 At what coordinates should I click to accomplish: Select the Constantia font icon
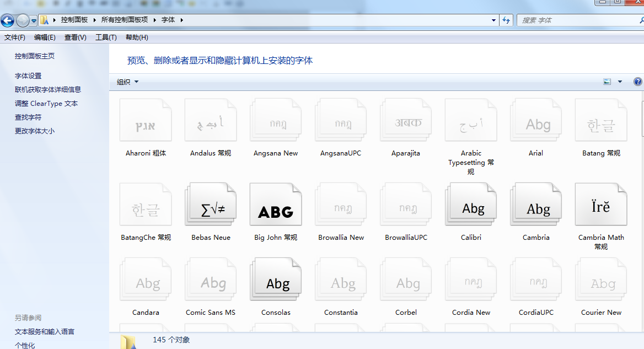click(341, 279)
